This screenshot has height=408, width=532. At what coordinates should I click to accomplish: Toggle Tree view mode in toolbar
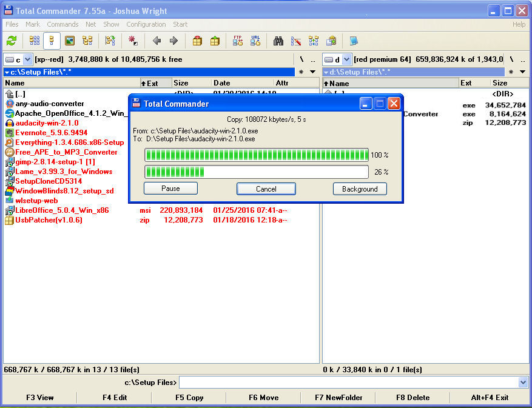point(87,41)
